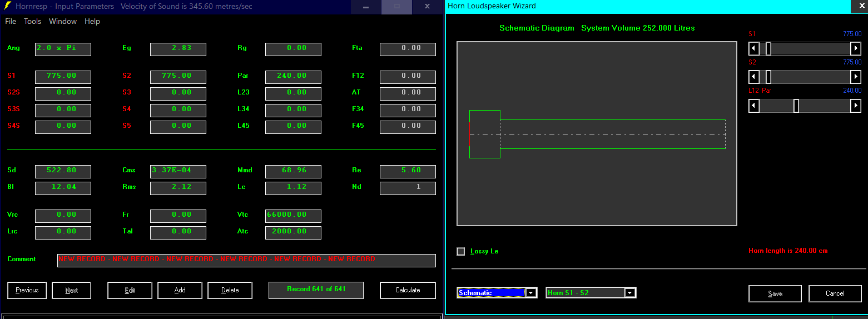Image resolution: width=868 pixels, height=319 pixels.
Task: Open the Help menu
Action: click(x=92, y=21)
